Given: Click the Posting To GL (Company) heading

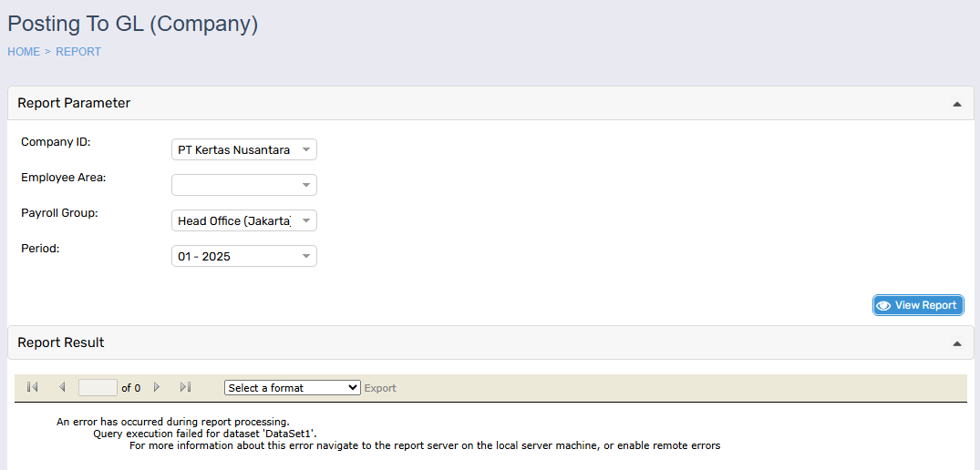Looking at the screenshot, I should click(133, 25).
